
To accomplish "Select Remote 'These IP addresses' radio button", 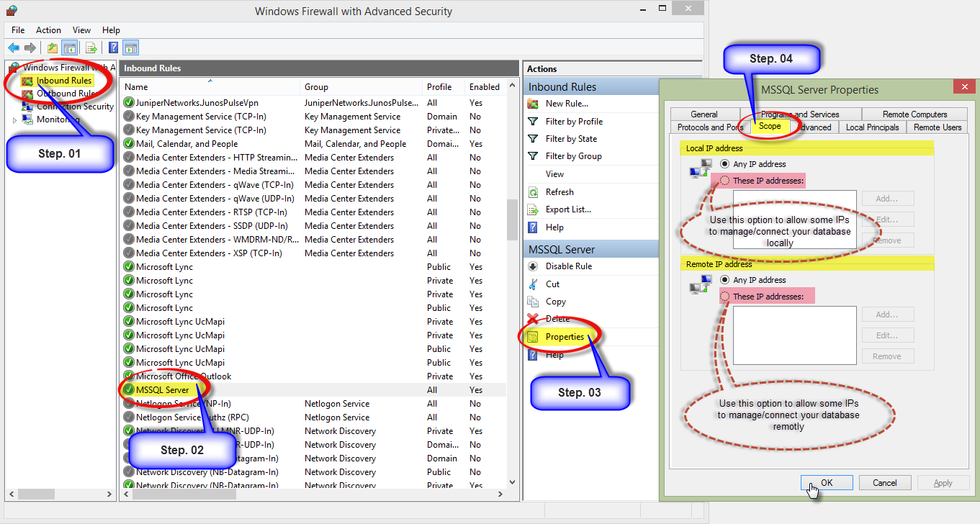I will pos(725,297).
